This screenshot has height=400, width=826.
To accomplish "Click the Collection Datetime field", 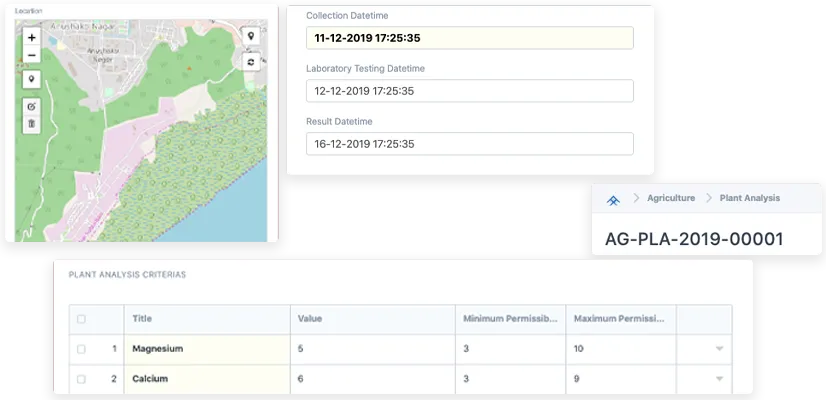I will click(x=469, y=38).
